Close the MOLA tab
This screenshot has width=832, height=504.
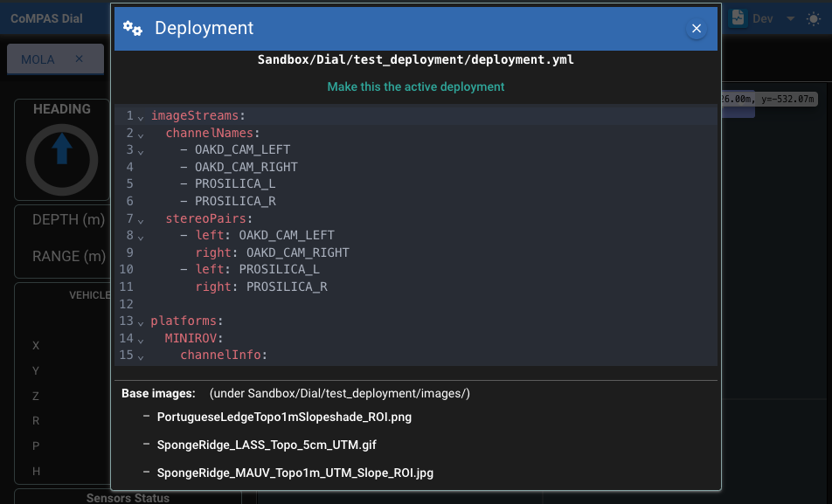[x=79, y=59]
